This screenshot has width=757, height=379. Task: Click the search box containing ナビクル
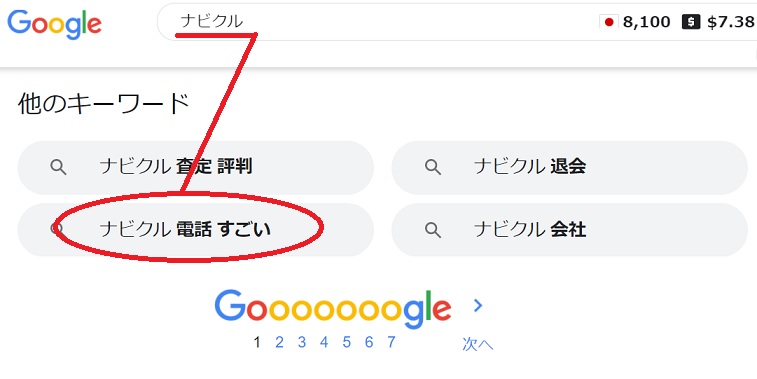pos(457,22)
